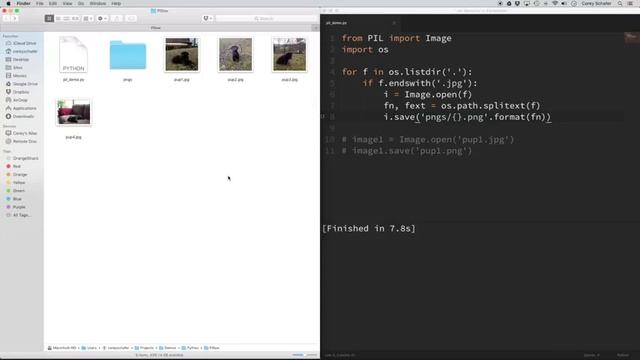Select the pngs folder
Screen dimensions: 640x360
tap(128, 55)
